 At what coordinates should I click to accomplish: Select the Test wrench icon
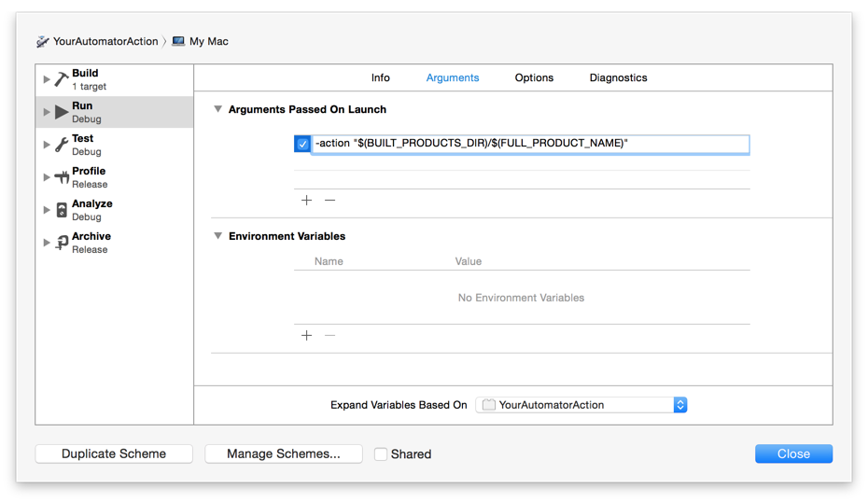(62, 145)
